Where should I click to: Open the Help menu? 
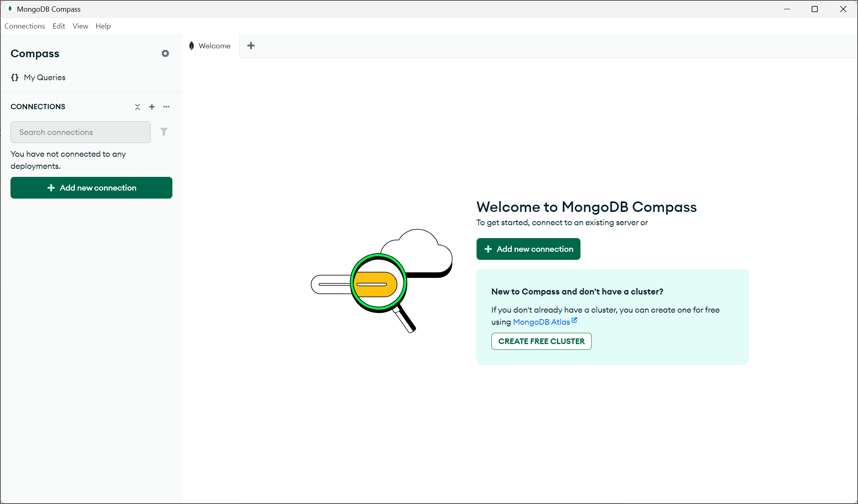tap(103, 26)
